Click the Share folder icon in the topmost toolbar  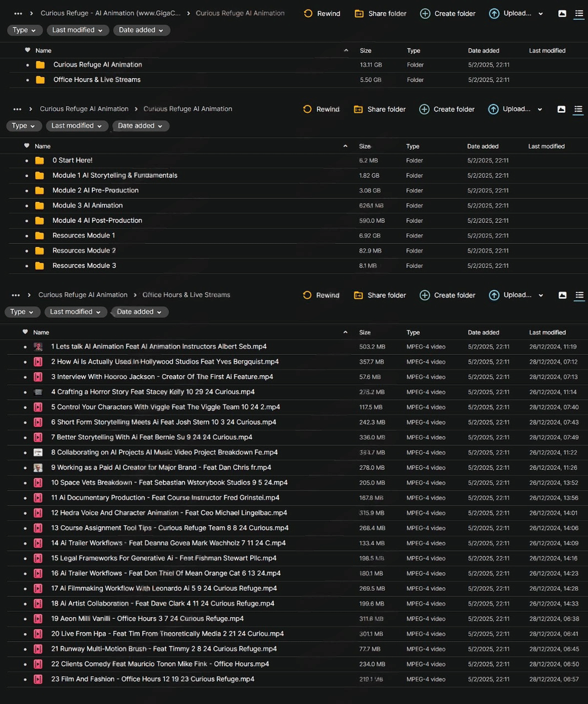click(359, 14)
